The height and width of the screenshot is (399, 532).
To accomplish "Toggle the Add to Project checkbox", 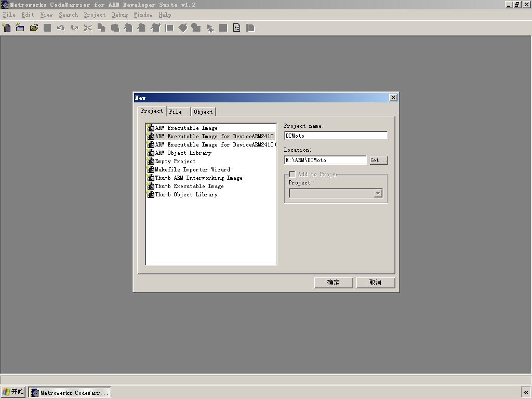I will pyautogui.click(x=292, y=175).
